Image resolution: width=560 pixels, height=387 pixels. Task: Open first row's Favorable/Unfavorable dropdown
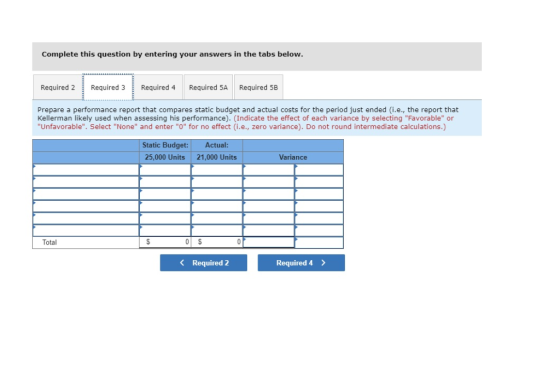coord(319,170)
